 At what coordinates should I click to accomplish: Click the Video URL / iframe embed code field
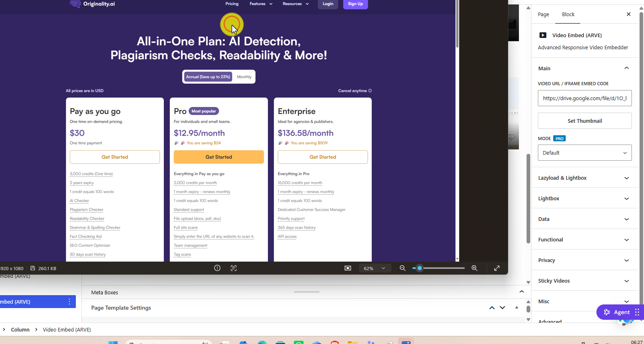tap(585, 98)
